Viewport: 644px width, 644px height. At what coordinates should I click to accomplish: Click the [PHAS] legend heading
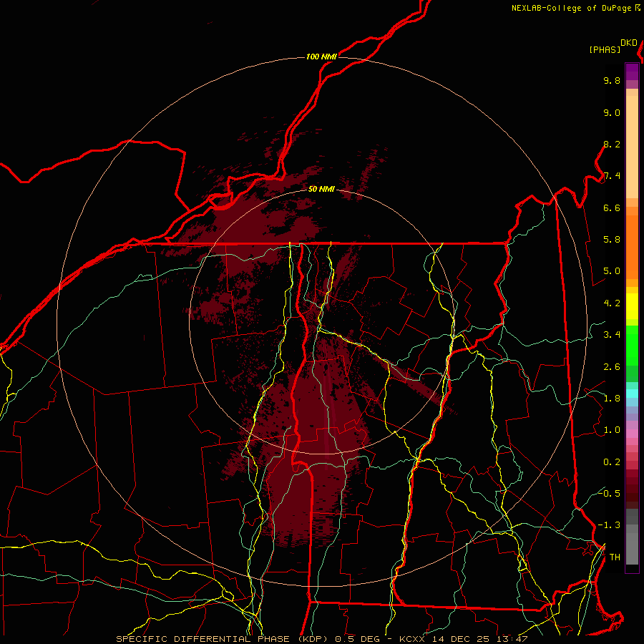605,49
